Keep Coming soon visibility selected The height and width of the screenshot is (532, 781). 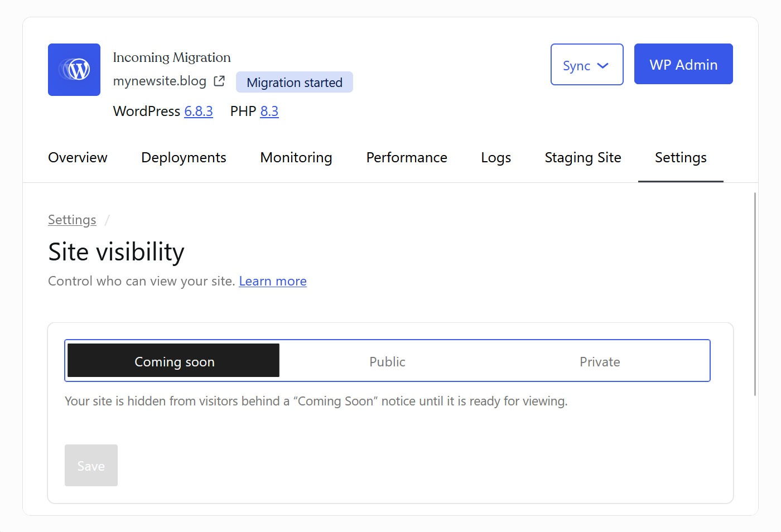coord(173,361)
